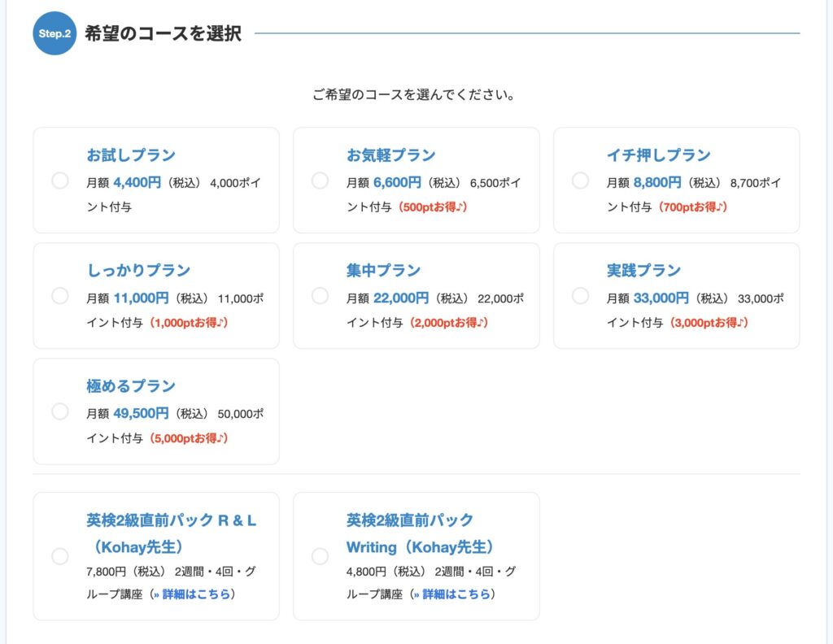Select the お試しプラン radio button
Viewport: 833px width, 644px height.
coord(59,181)
